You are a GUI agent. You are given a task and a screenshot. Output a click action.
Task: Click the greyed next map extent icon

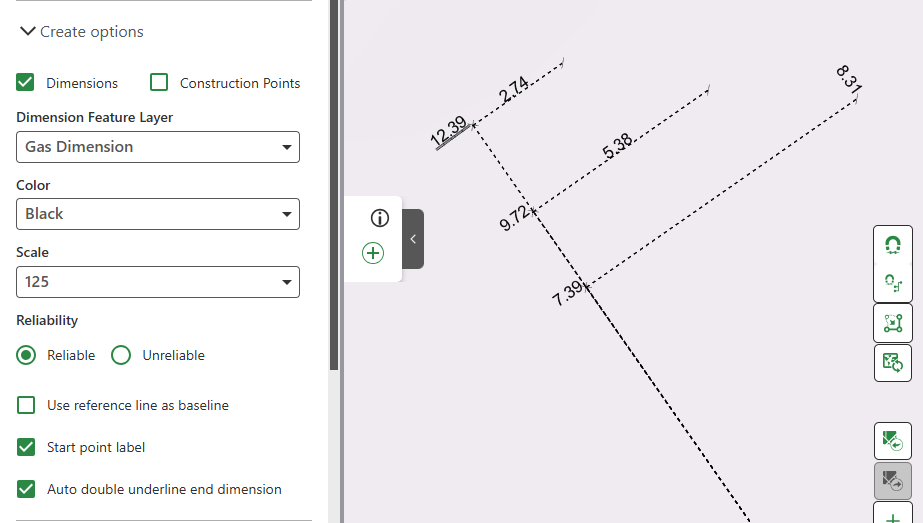[x=893, y=481]
